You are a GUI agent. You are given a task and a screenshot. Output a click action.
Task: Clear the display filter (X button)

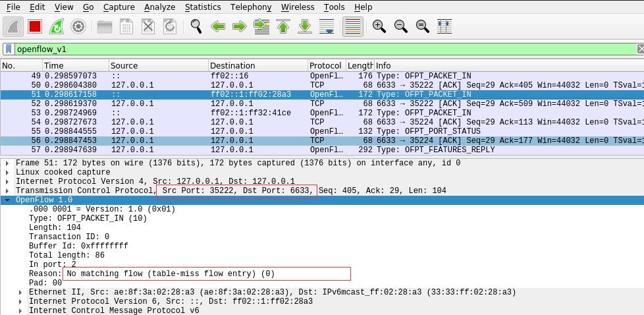(640, 49)
